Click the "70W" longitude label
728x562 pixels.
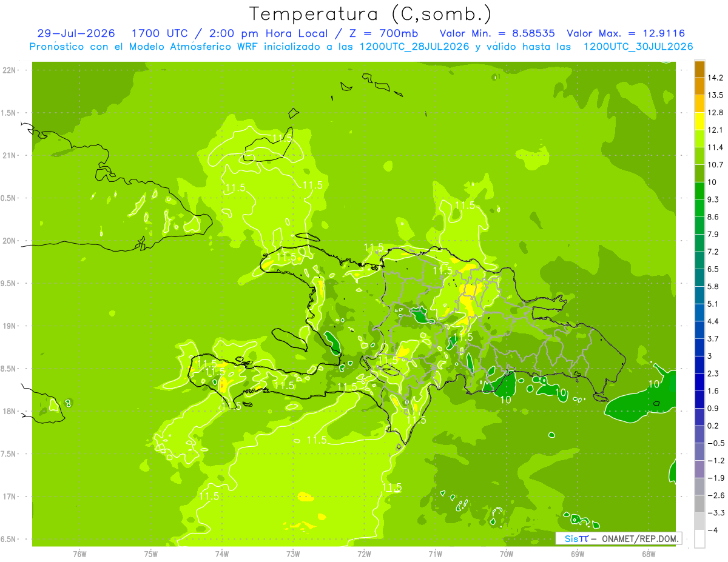click(507, 554)
